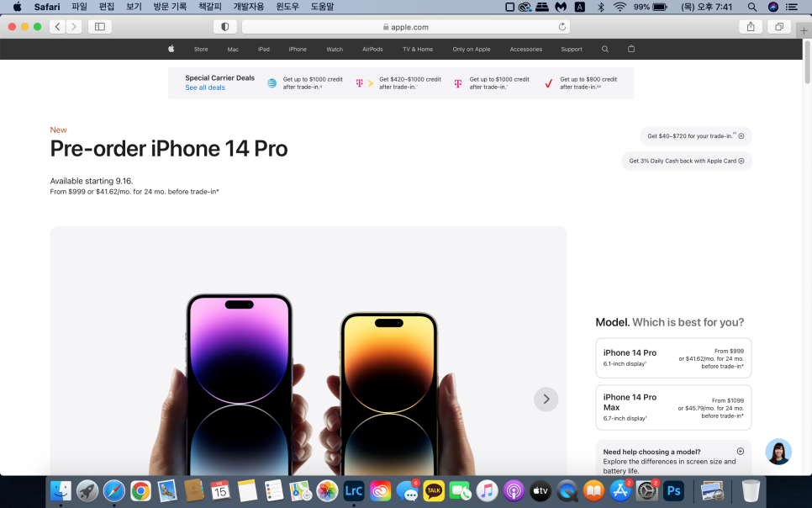The width and height of the screenshot is (812, 508).
Task: Open the Store tab on apple.com
Action: coord(201,50)
